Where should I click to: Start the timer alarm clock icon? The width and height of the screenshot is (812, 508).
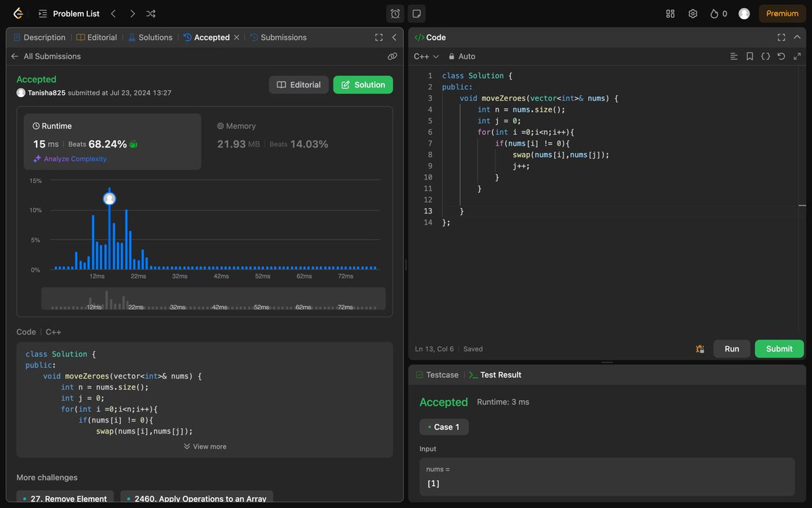395,14
